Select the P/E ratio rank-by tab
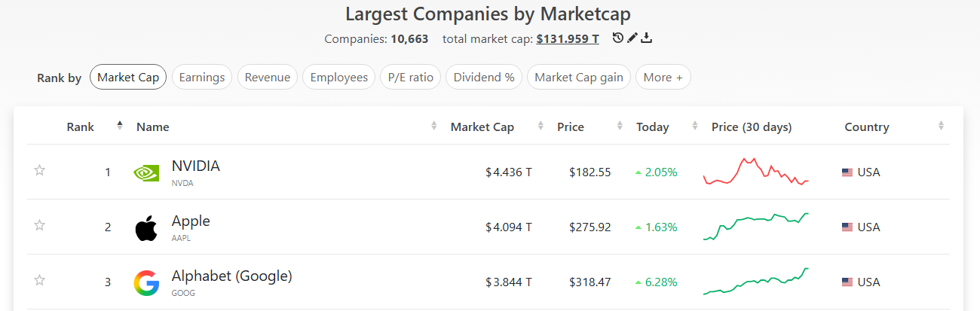The width and height of the screenshot is (980, 311). pos(411,77)
